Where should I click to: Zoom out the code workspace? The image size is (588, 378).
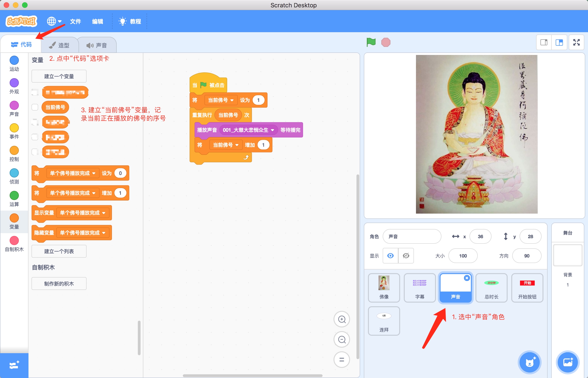tap(342, 339)
